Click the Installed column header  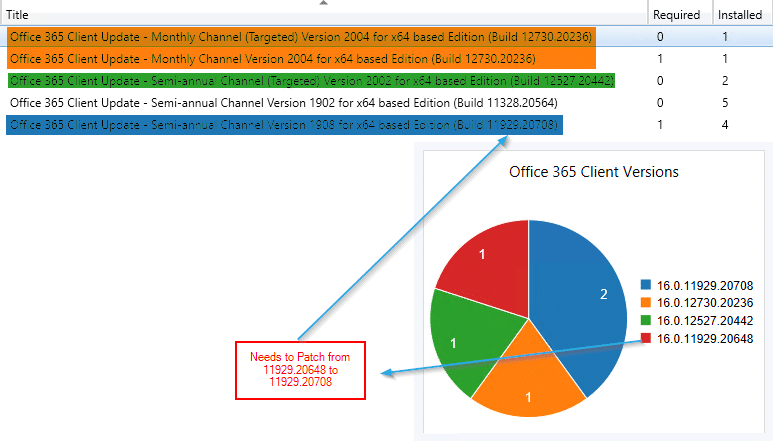[739, 15]
